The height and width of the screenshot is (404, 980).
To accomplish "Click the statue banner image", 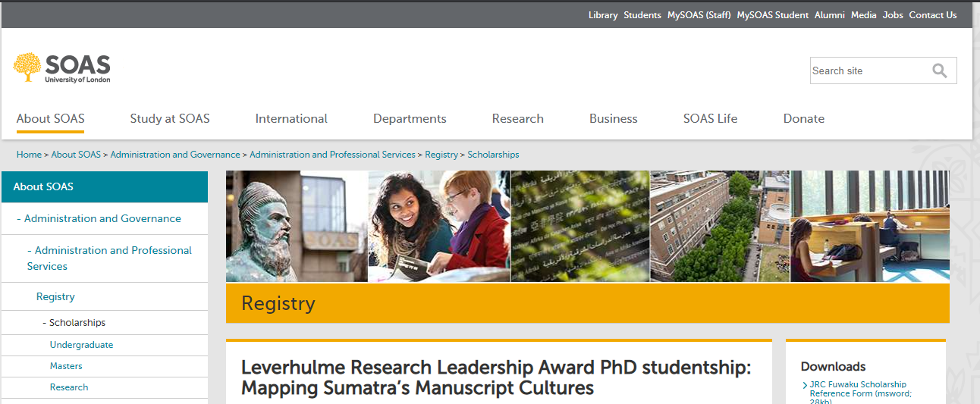I will [297, 226].
